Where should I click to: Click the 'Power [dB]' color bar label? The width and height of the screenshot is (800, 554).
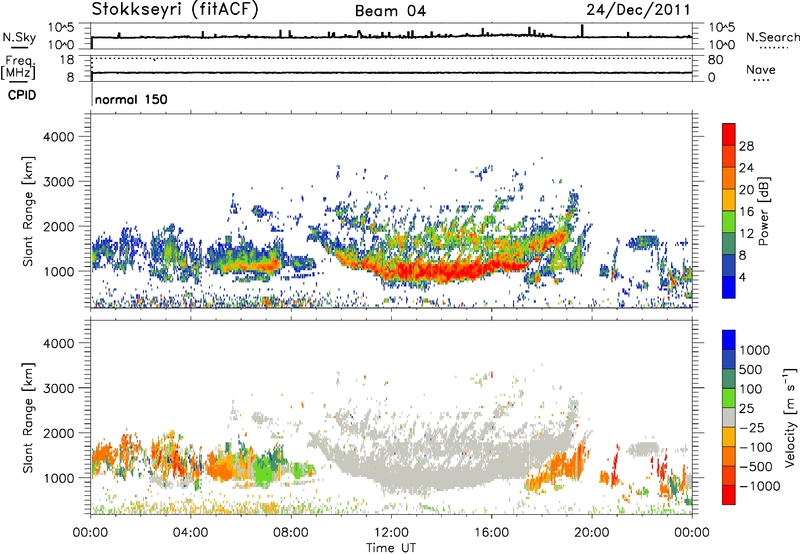tap(763, 211)
